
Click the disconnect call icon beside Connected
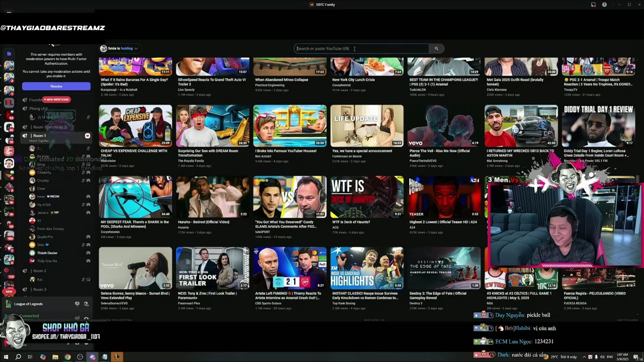(86, 317)
